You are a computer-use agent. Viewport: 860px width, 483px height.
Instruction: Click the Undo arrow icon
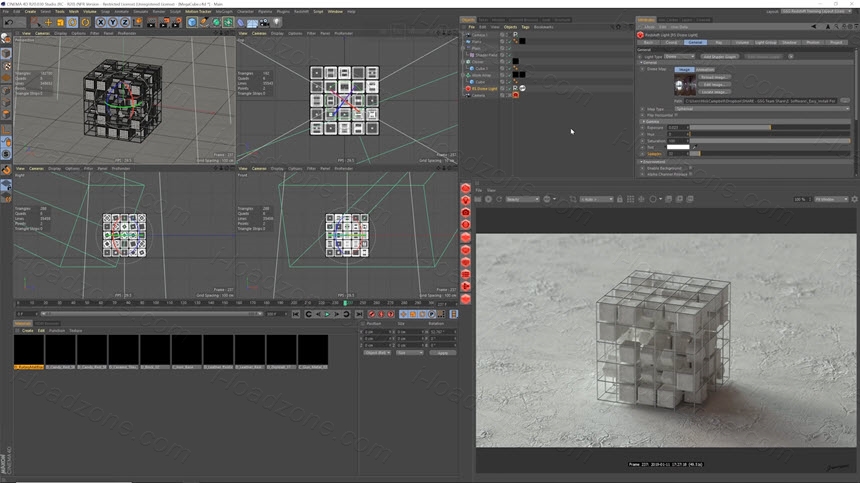coord(9,22)
